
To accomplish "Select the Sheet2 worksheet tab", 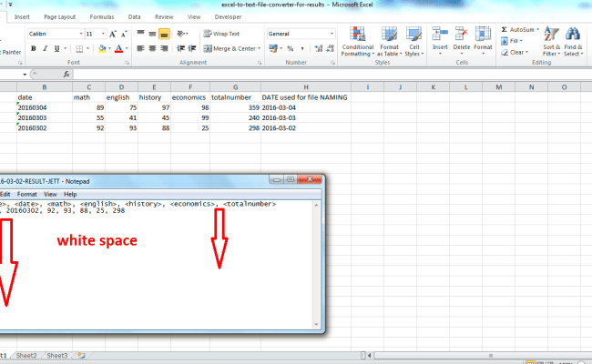I will (x=26, y=355).
